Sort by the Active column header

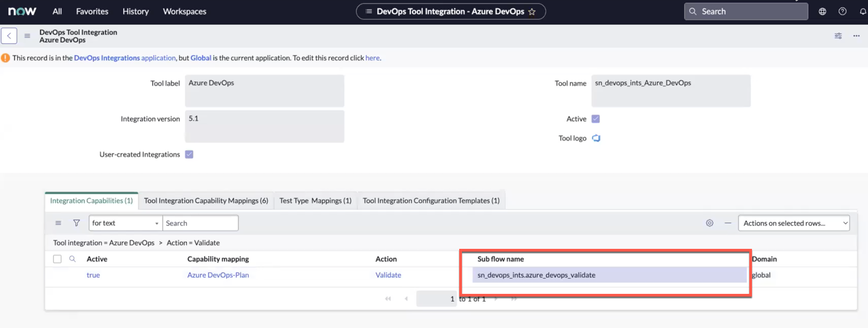click(97, 259)
